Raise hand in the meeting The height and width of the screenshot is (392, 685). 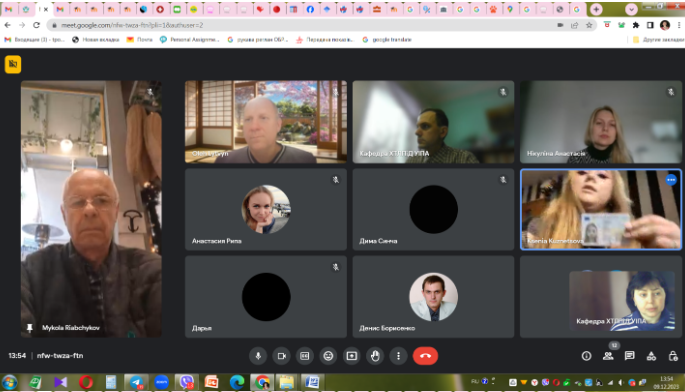pos(375,356)
